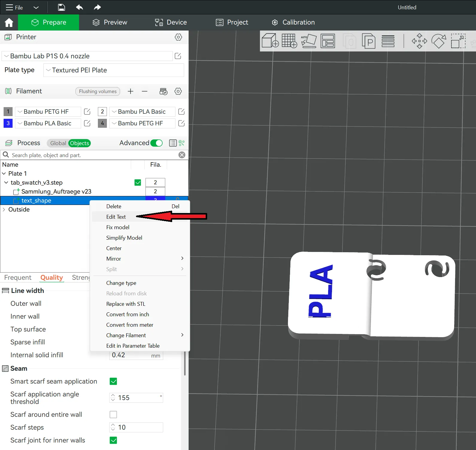Screen dimensions: 476x450
Task: Uncheck the tab_swatch_v3.step printable checkbox
Action: coord(138,183)
